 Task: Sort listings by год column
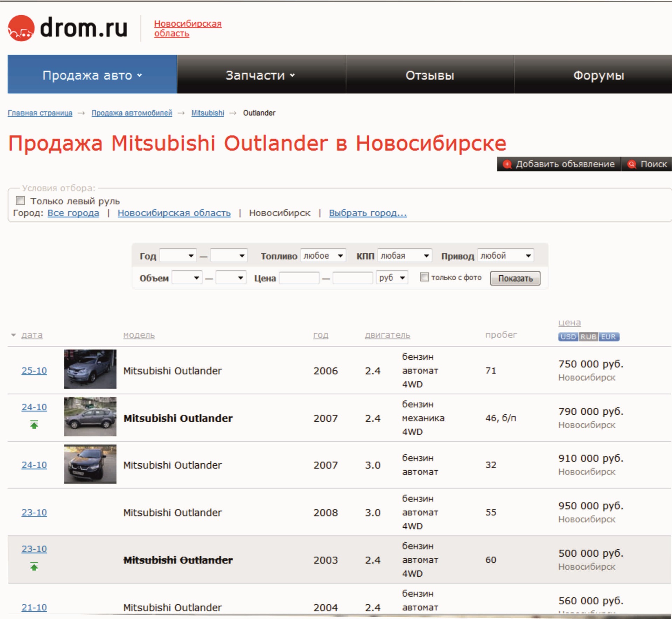click(x=321, y=335)
